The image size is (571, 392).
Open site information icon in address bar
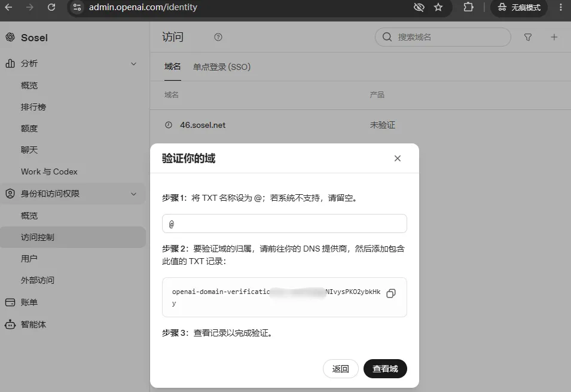[77, 7]
